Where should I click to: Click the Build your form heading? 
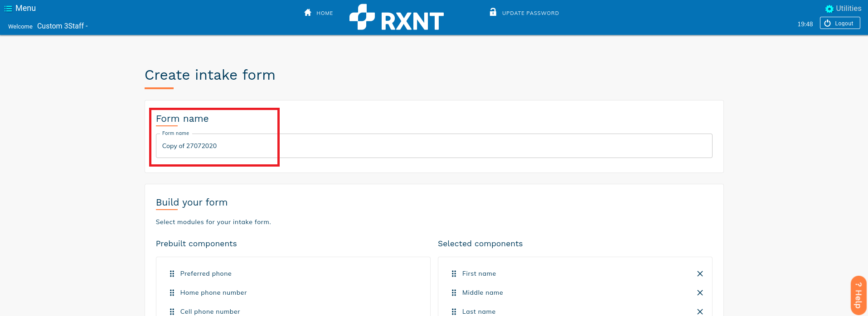pyautogui.click(x=192, y=202)
